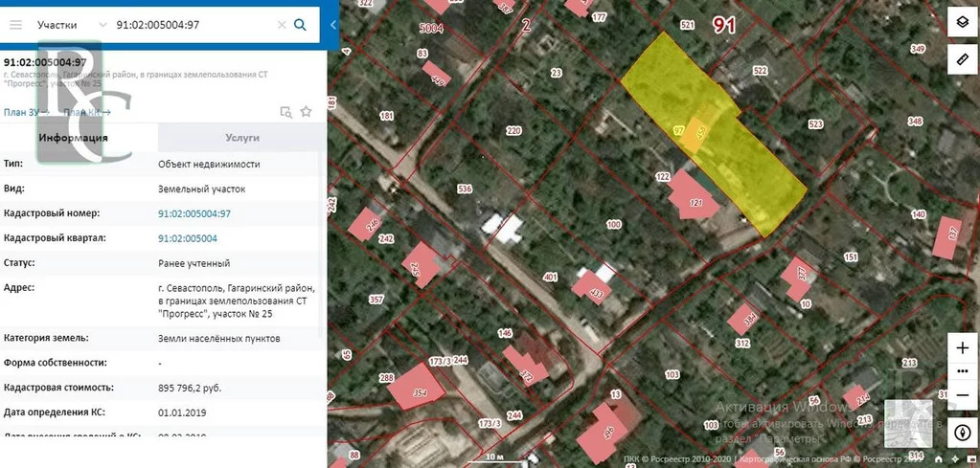This screenshot has width=980, height=468.
Task: Click the date value 01.01.2019
Action: tap(183, 413)
